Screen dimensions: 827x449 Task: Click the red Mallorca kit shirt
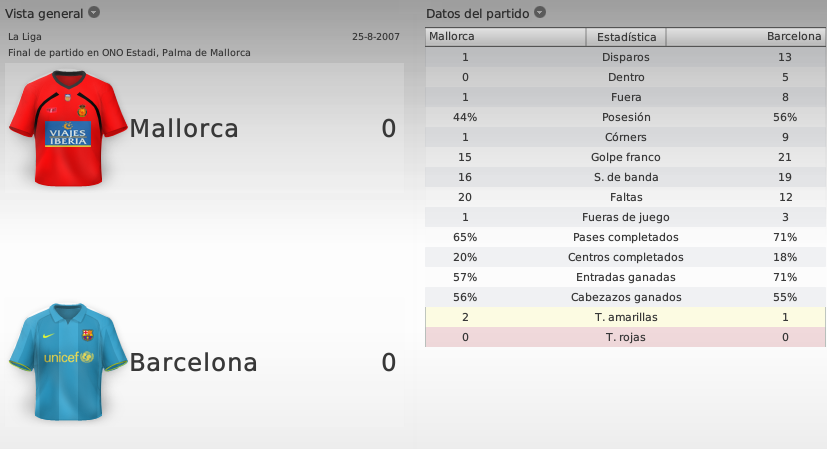(68, 128)
